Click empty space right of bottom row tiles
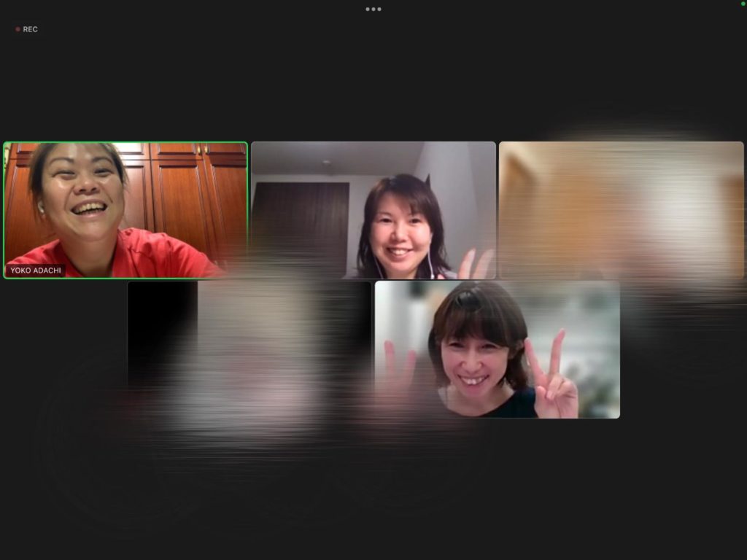 (x=682, y=350)
